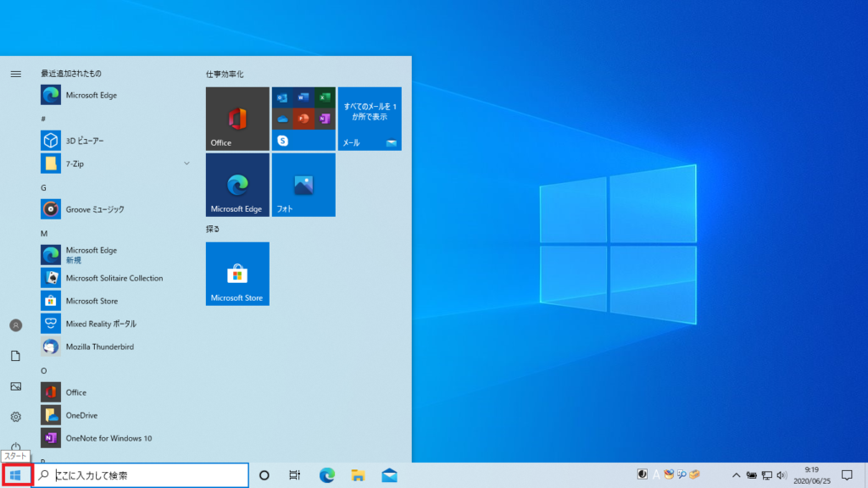The image size is (868, 488).
Task: Click the power cable icon in the tray
Action: [751, 475]
